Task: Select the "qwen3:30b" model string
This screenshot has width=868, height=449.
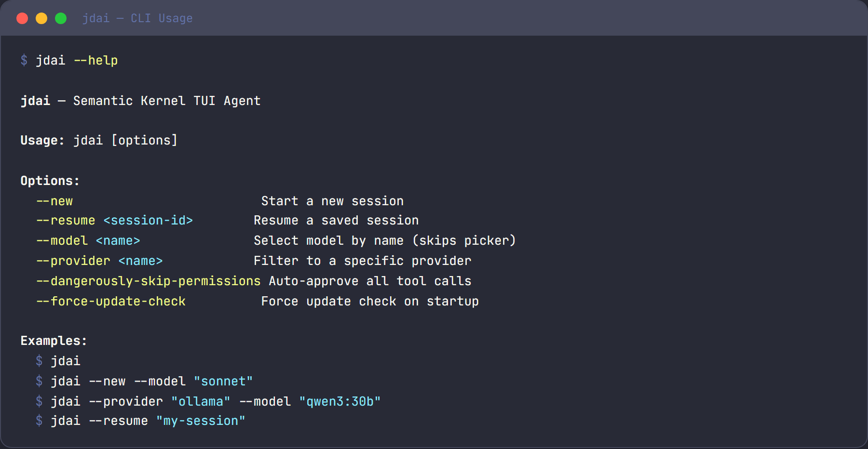Action: [x=340, y=401]
